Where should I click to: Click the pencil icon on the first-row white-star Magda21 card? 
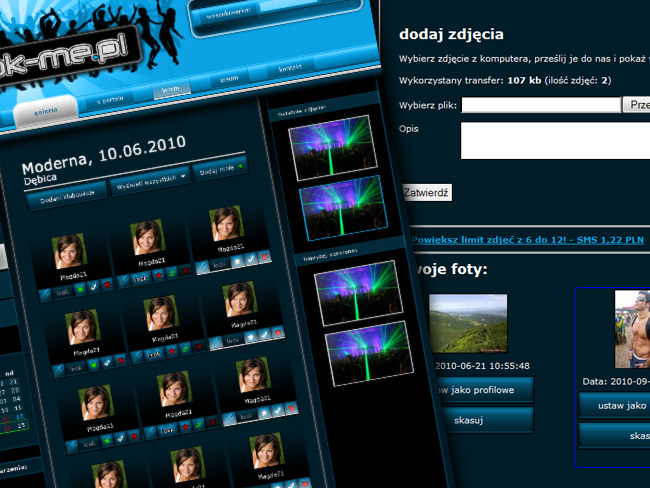[x=202, y=267]
